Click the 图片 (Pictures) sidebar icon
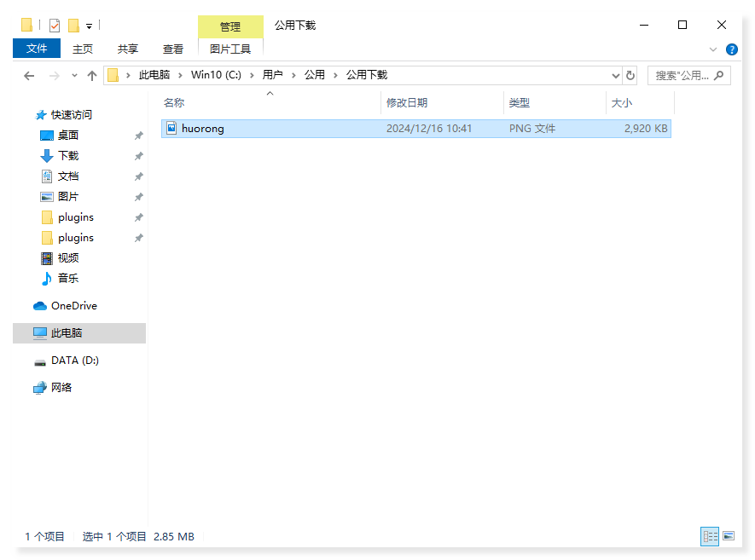The height and width of the screenshot is (560, 755). [46, 196]
